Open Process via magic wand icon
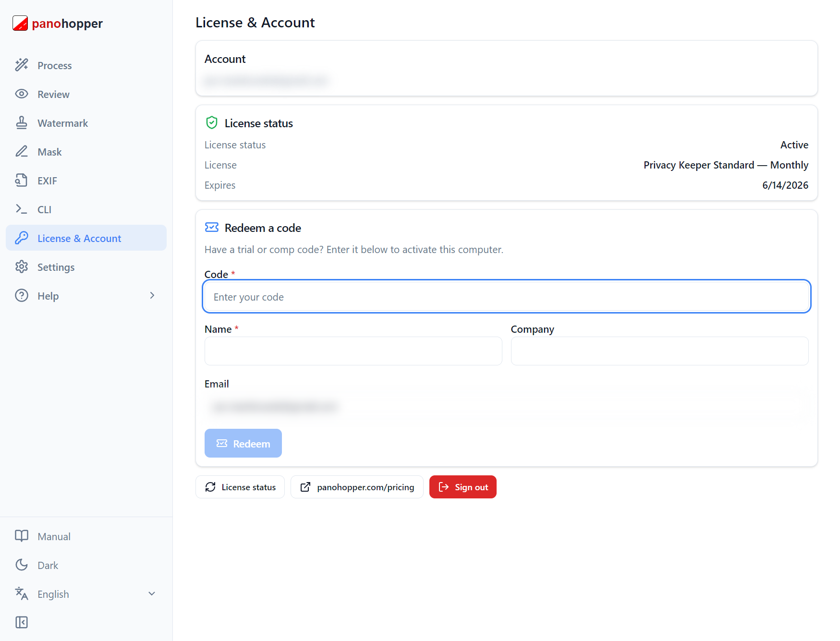This screenshot has height=641, width=840. (22, 65)
